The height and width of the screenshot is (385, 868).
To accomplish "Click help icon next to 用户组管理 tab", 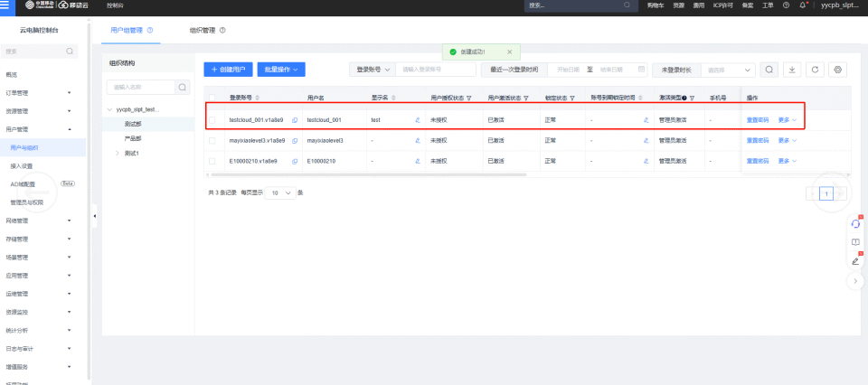I will click(150, 31).
